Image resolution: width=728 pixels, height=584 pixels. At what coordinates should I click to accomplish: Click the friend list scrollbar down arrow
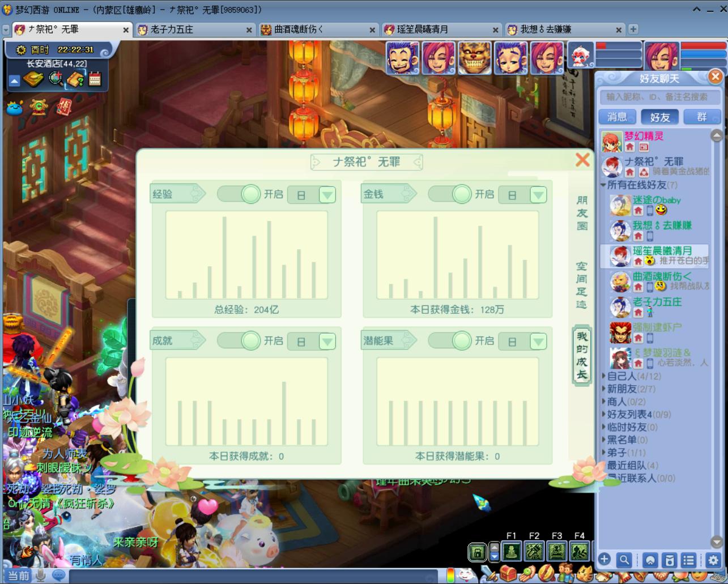(716, 542)
